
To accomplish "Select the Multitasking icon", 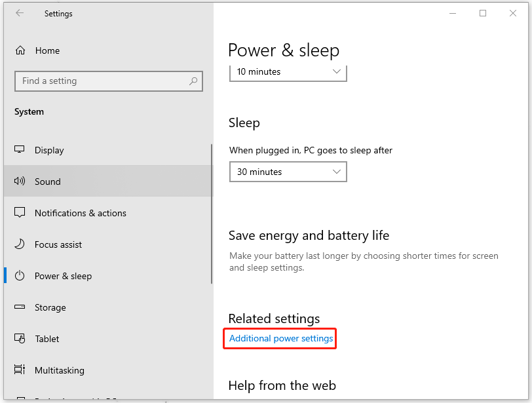I will tap(19, 370).
